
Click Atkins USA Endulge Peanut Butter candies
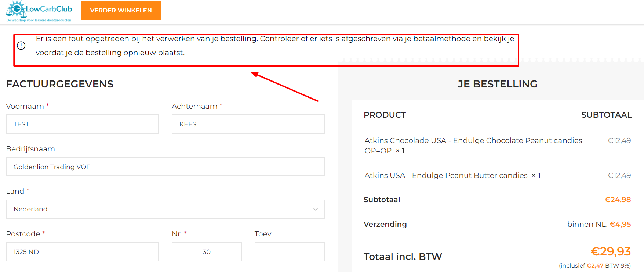446,175
